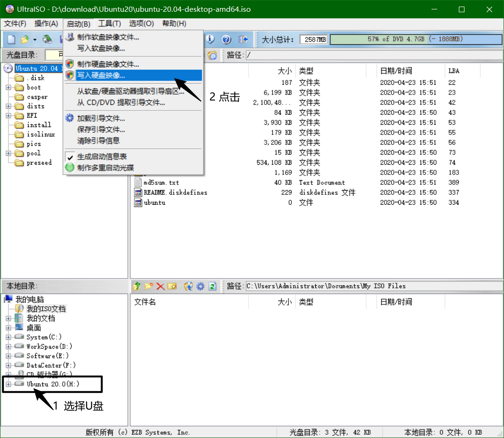504x438 pixels.
Task: Open the 帮助(H) menu
Action: [x=174, y=24]
